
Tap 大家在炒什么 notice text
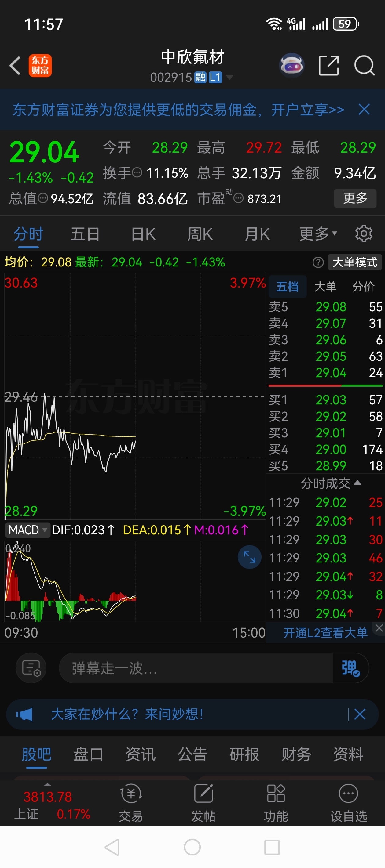coord(127,714)
